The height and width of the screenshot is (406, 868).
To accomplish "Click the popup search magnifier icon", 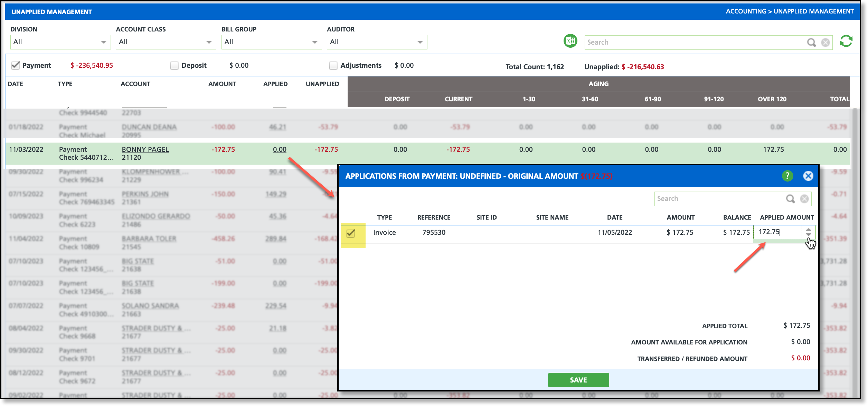I will coord(790,199).
